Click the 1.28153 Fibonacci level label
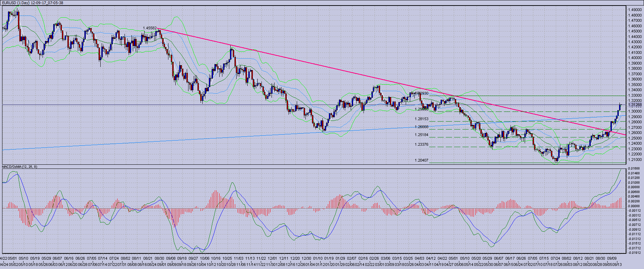 (422, 119)
